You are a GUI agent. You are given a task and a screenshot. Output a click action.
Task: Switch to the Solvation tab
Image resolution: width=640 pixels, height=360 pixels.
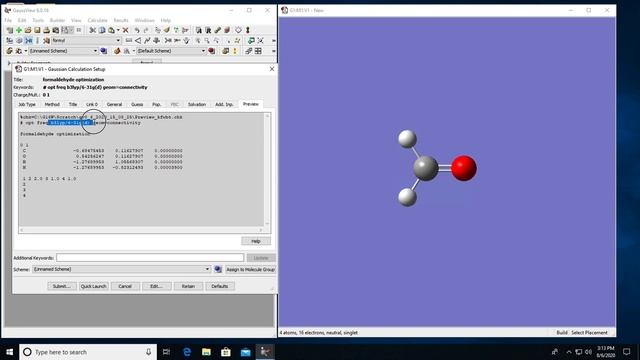pyautogui.click(x=197, y=104)
